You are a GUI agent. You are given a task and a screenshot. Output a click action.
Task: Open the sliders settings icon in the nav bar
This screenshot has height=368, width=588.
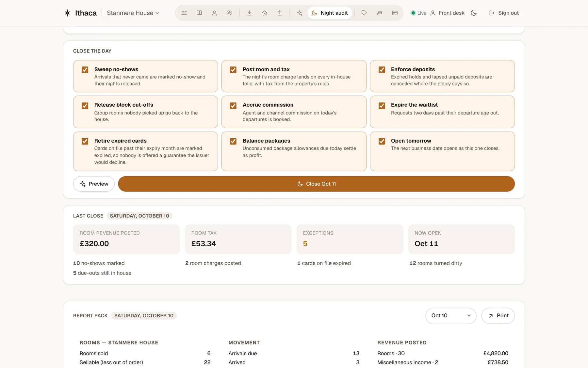[x=184, y=13]
